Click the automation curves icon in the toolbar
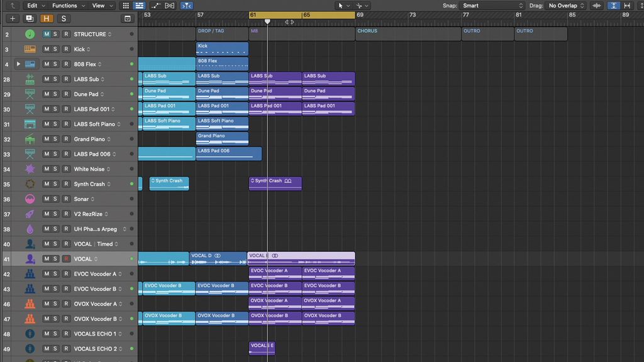This screenshot has width=644, height=362. [156, 5]
